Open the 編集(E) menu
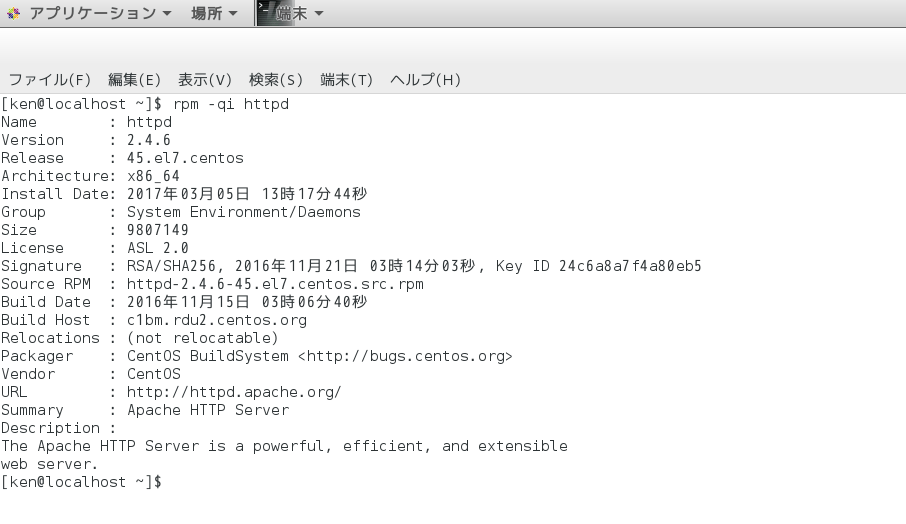Screen dimensions: 906x524 point(134,80)
